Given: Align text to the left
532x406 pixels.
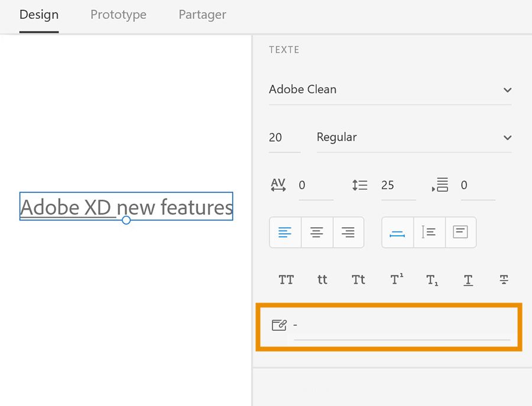Looking at the screenshot, I should point(285,232).
